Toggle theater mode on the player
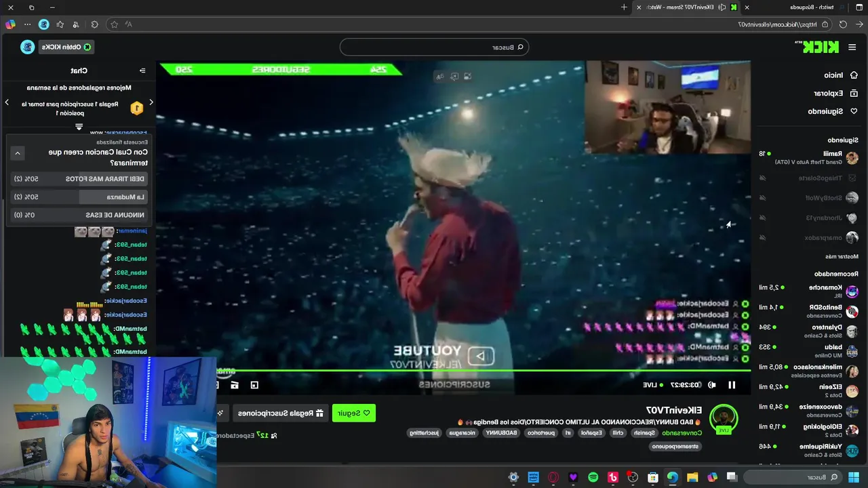 254,385
